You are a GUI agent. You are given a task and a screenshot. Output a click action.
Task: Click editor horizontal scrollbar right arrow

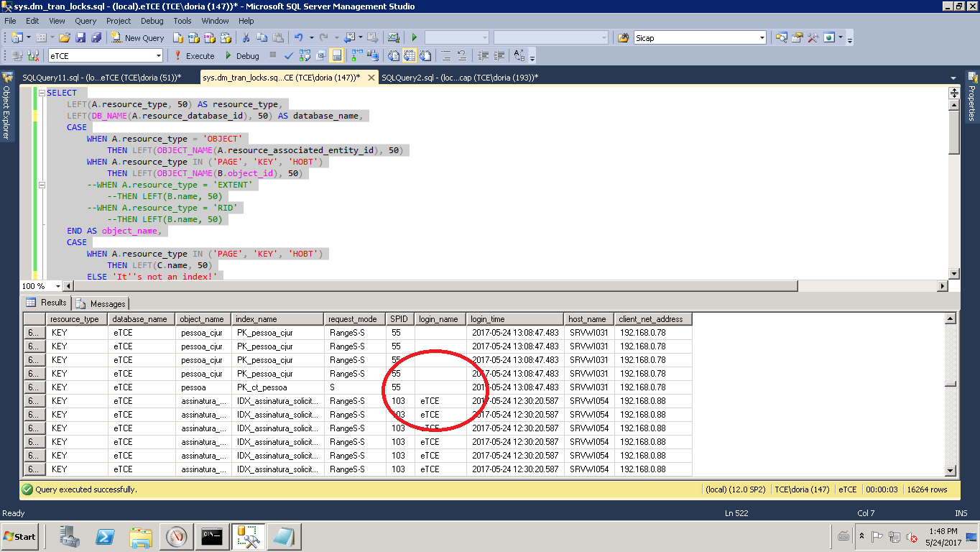(x=943, y=286)
